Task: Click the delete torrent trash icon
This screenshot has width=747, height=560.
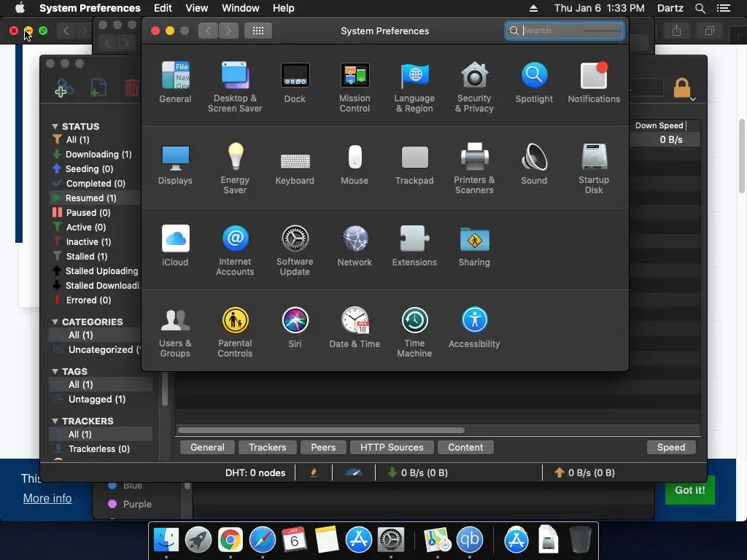Action: (x=131, y=87)
